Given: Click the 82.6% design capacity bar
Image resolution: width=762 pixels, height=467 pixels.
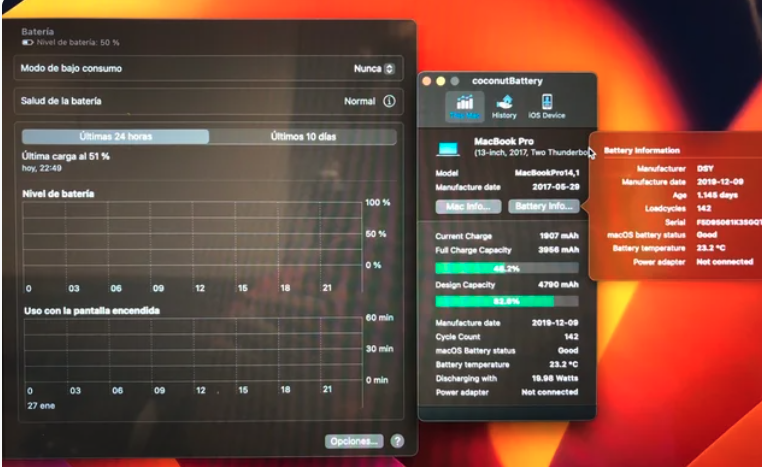Looking at the screenshot, I should 506,301.
